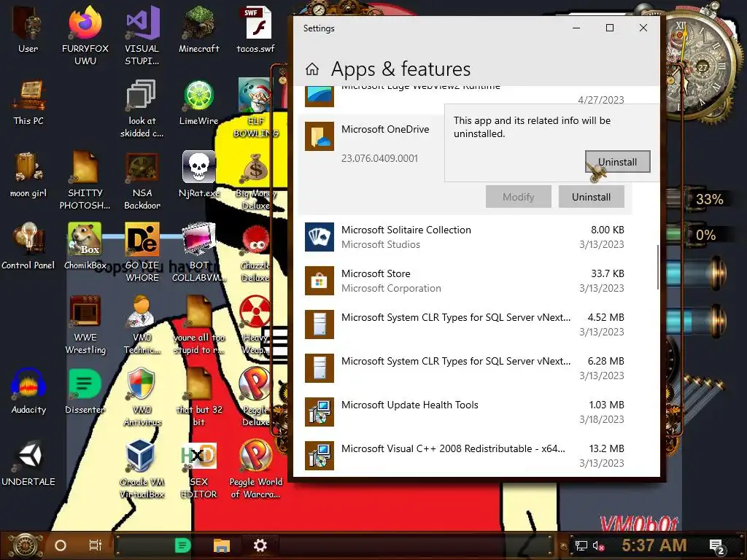Open Task View on the taskbar
Image resolution: width=747 pixels, height=560 pixels.
click(96, 545)
